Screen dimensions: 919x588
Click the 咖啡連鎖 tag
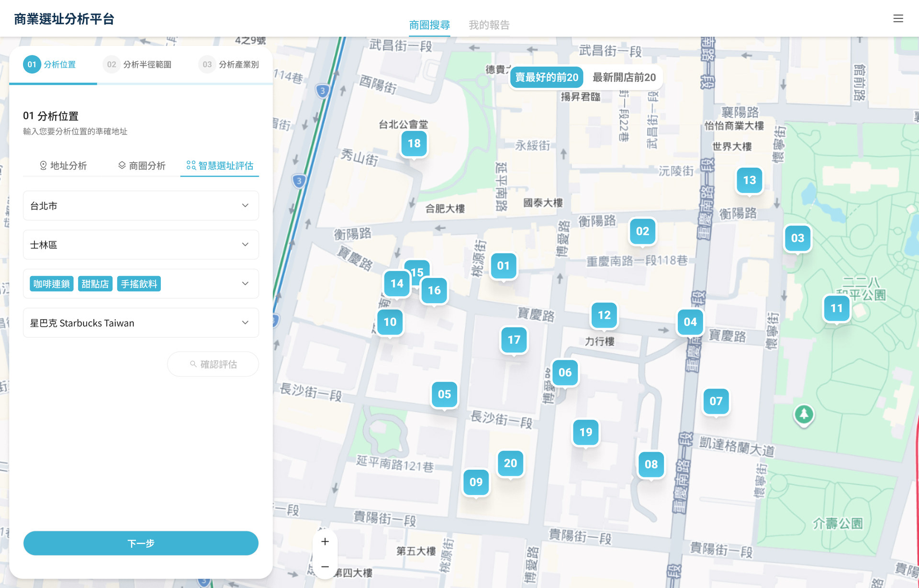(51, 284)
